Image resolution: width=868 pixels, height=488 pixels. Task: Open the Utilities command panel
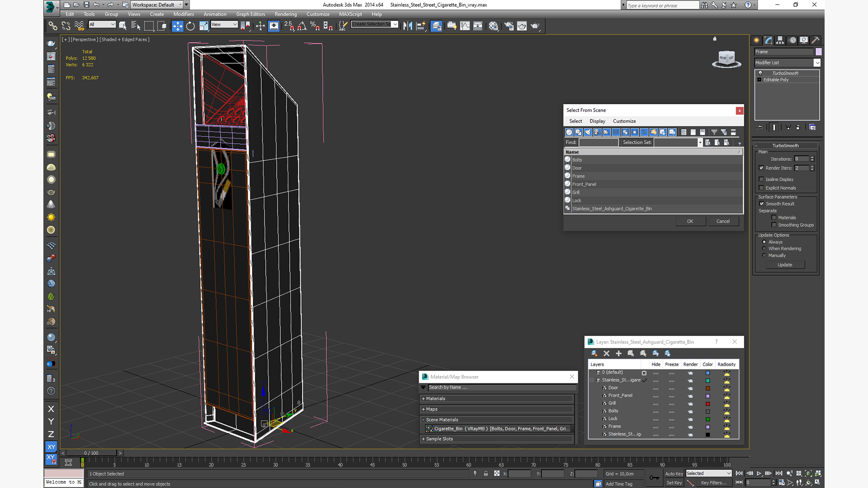[x=815, y=40]
